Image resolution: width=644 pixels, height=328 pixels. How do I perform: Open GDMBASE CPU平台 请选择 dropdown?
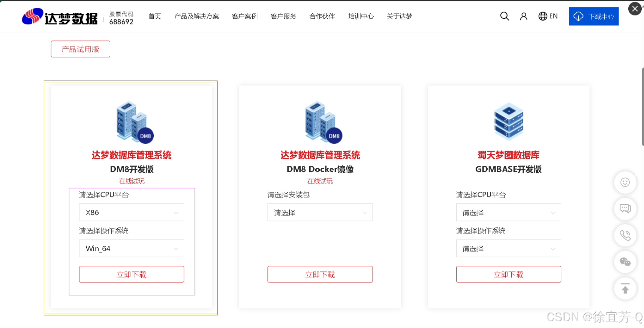[x=509, y=212]
